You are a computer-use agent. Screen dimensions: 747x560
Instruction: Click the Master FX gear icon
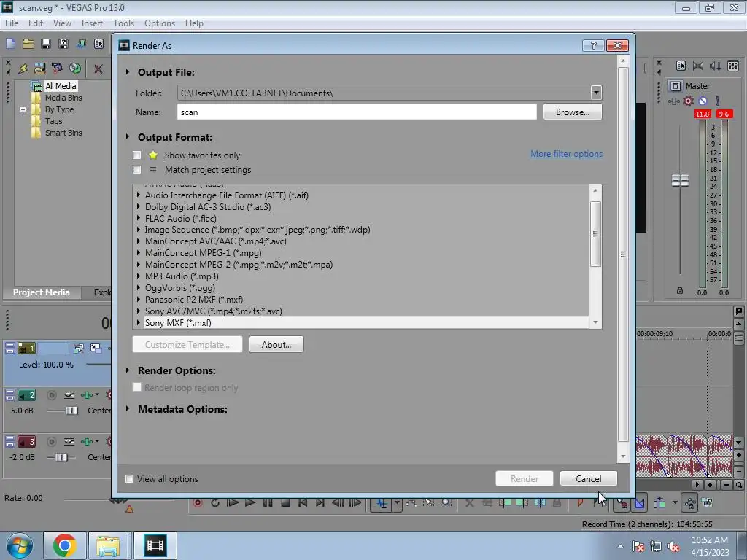click(688, 101)
